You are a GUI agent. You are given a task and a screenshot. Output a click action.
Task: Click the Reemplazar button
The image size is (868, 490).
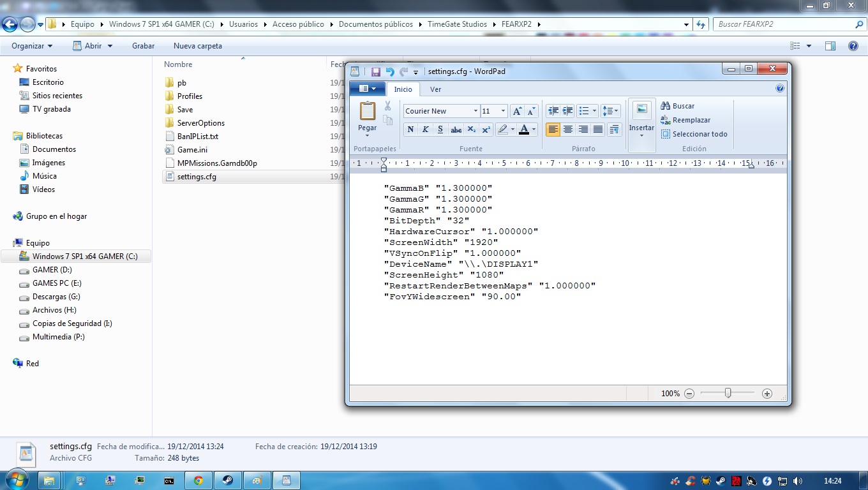click(x=685, y=120)
